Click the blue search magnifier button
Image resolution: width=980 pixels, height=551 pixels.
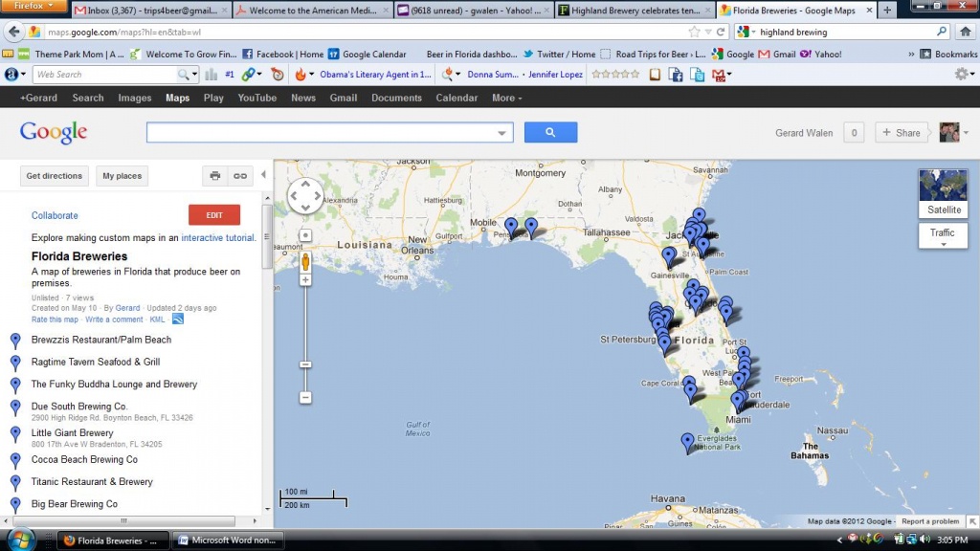(550, 133)
